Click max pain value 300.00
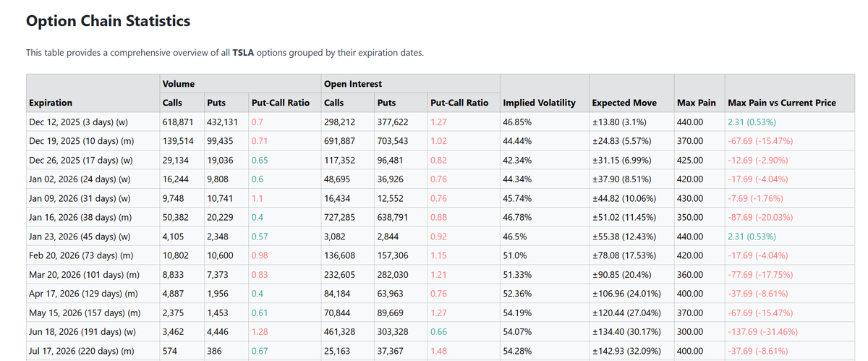This screenshot has height=361, width=868. 689,332
